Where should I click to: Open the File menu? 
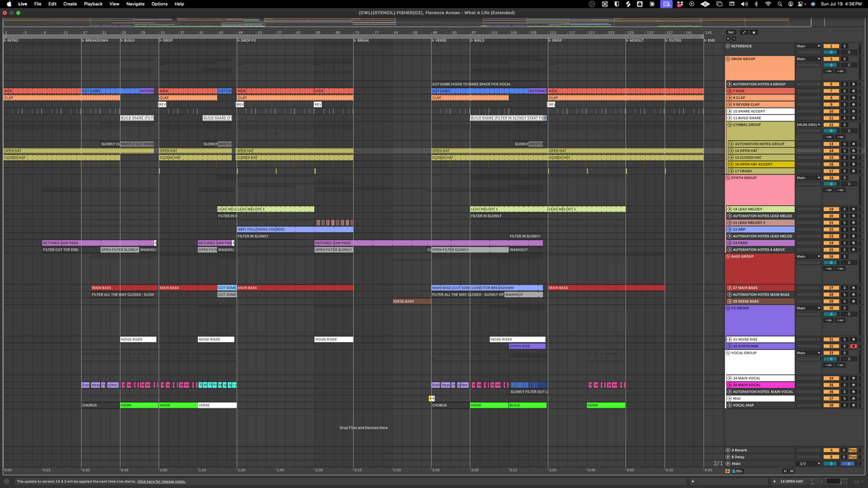[x=38, y=4]
